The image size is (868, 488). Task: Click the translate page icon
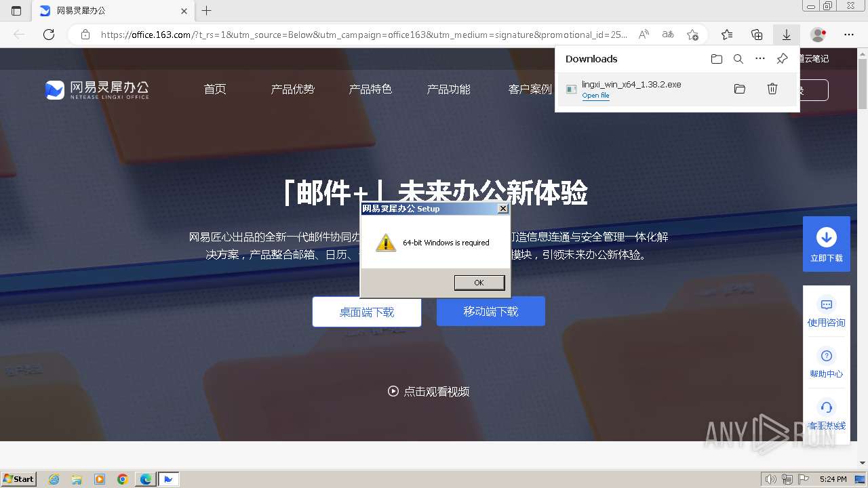(x=668, y=35)
